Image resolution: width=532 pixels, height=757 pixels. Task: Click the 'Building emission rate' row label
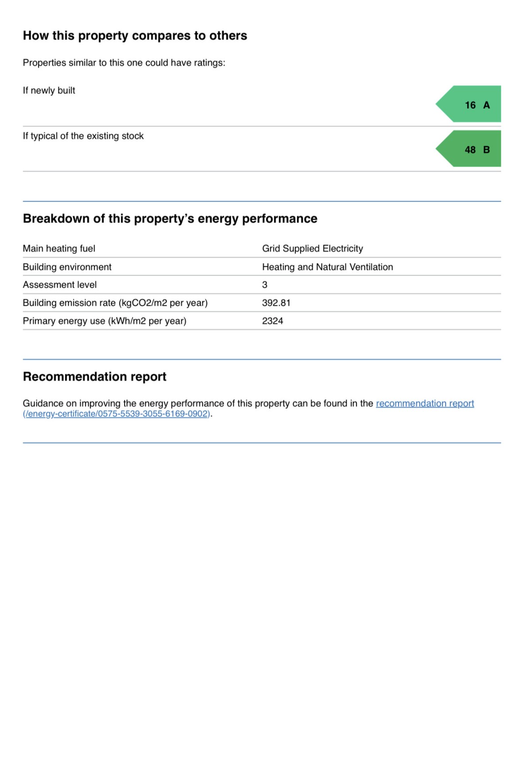(x=115, y=303)
